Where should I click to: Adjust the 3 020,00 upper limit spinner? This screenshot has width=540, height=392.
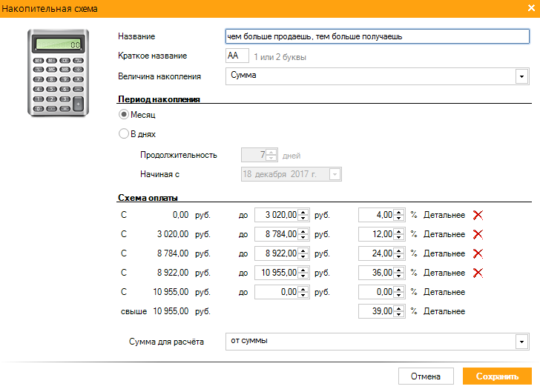303,215
